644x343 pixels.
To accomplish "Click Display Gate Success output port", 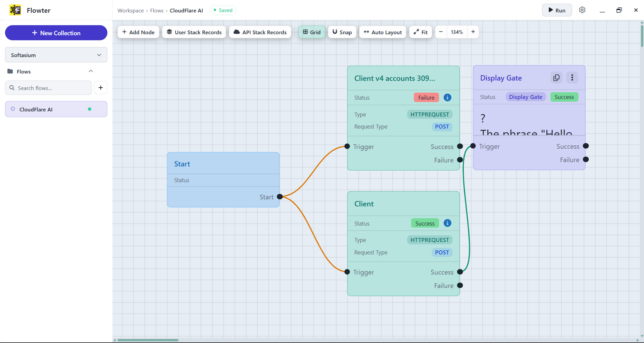I will pos(586,146).
